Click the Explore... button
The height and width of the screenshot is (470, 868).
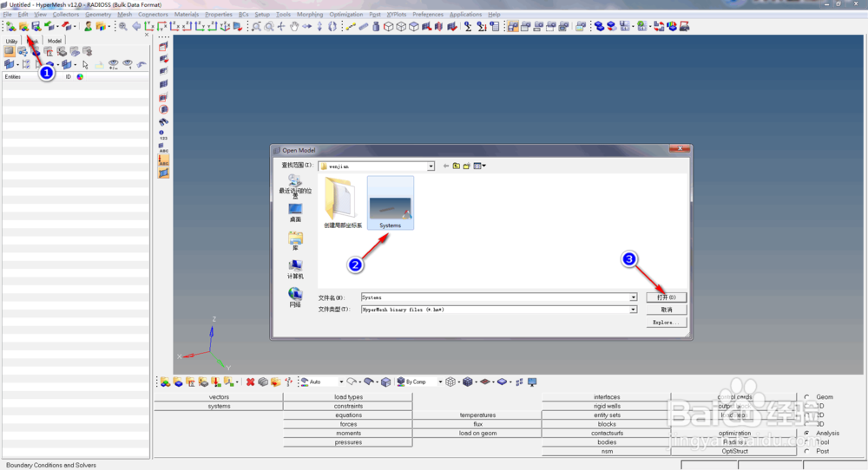[x=666, y=323]
